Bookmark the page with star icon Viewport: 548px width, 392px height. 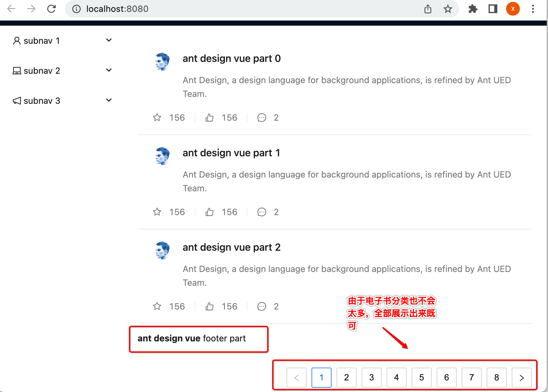pyautogui.click(x=448, y=9)
